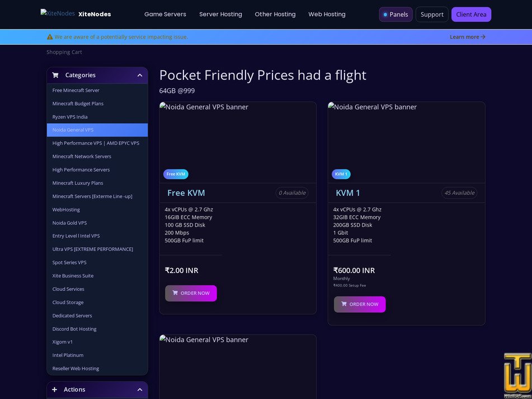Order the KVM 1 plan
Viewport: 532px width, 399px height.
[x=360, y=304]
